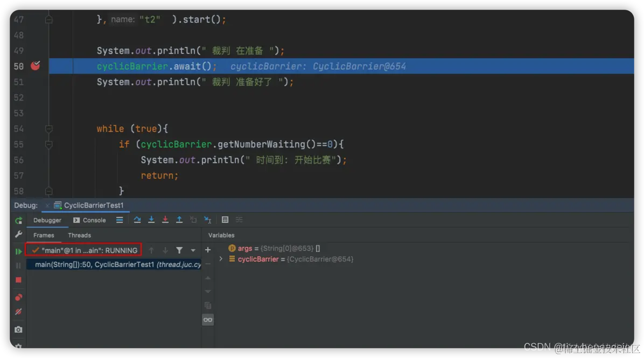This screenshot has width=644, height=358.
Task: Click the Step Into icon
Action: point(151,220)
